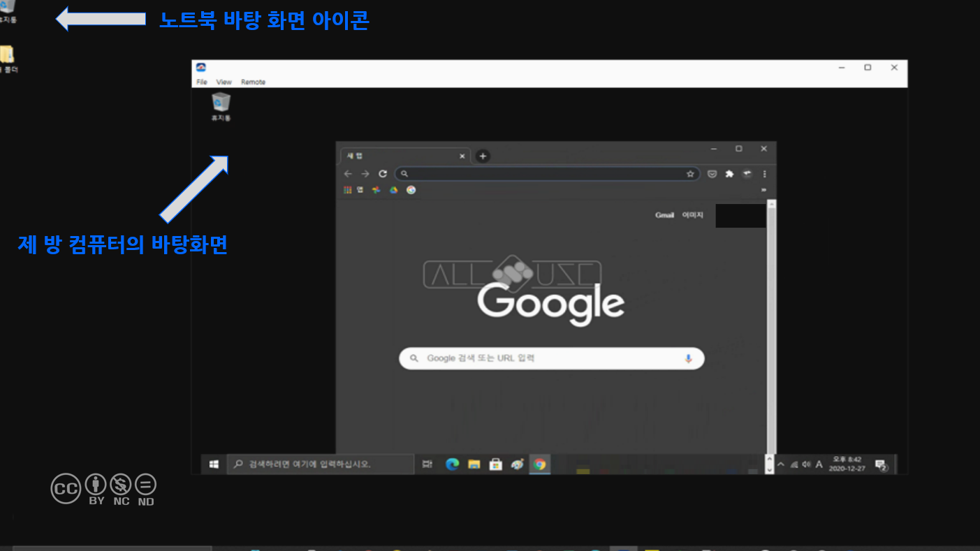Open a new Chrome tab with plus button
This screenshot has width=980, height=551.
pyautogui.click(x=483, y=156)
